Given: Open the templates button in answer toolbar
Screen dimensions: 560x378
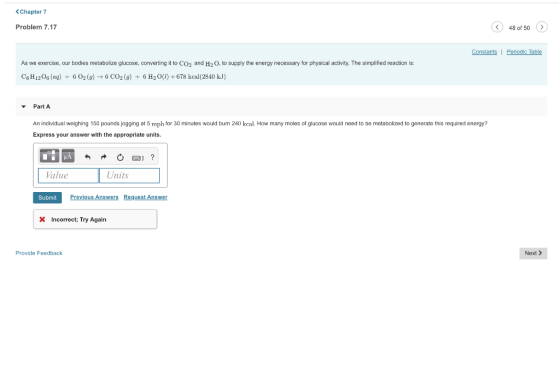Looking at the screenshot, I should point(49,156).
